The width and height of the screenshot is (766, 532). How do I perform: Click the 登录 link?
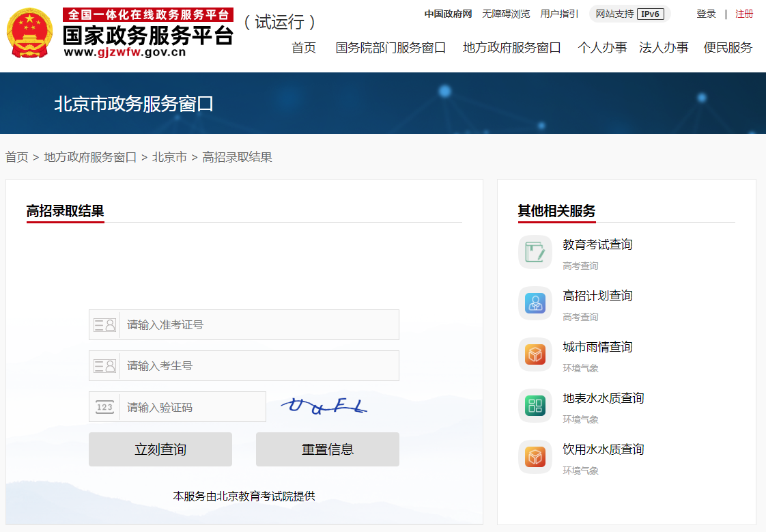click(706, 14)
